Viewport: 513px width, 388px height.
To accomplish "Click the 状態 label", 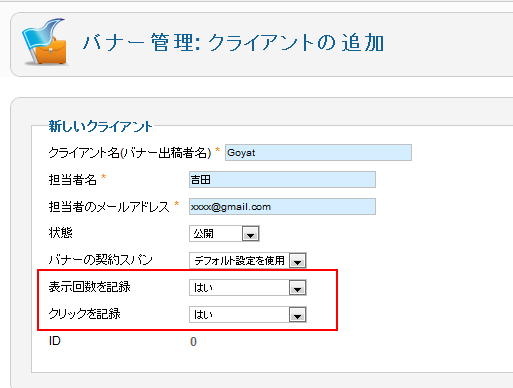I will 60,233.
